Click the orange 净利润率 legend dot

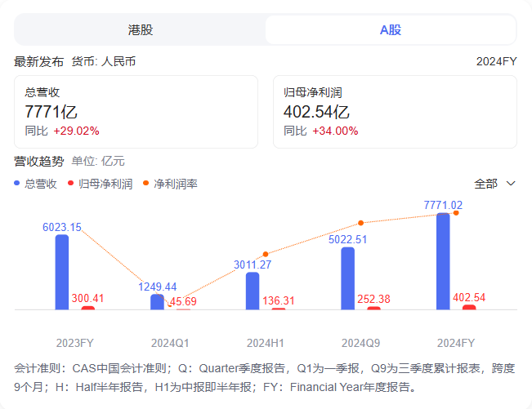146,184
